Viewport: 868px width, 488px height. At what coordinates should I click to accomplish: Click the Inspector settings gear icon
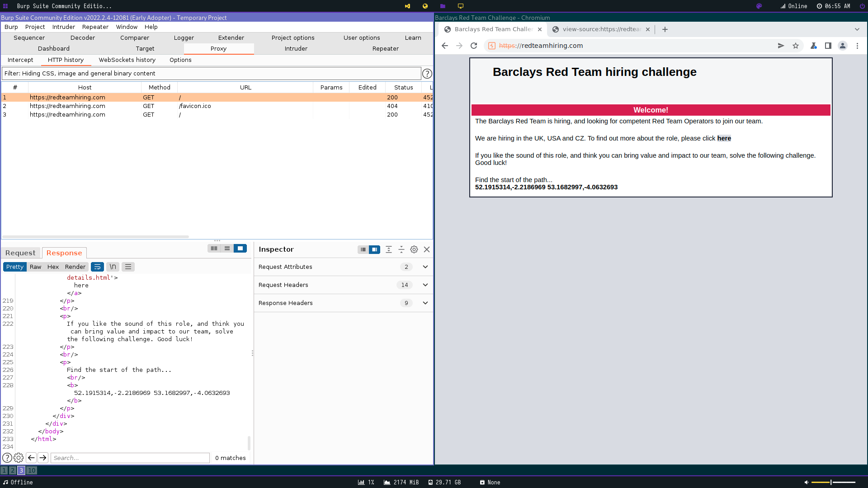tap(414, 249)
